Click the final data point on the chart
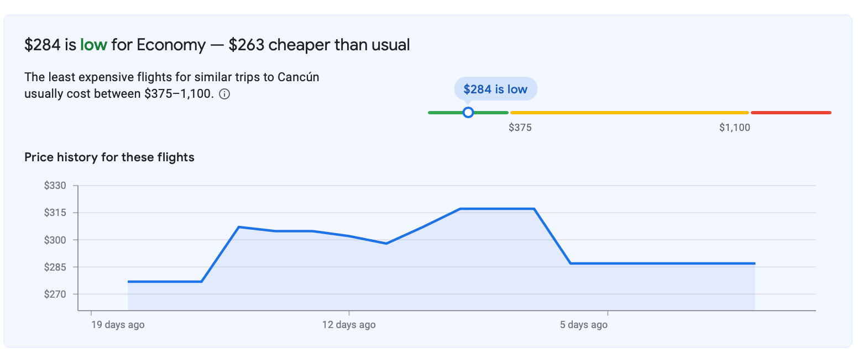The image size is (868, 359). (x=754, y=263)
